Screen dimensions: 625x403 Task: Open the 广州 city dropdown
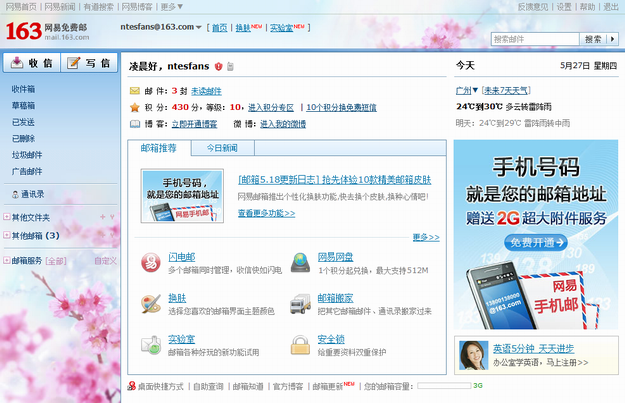pos(467,90)
